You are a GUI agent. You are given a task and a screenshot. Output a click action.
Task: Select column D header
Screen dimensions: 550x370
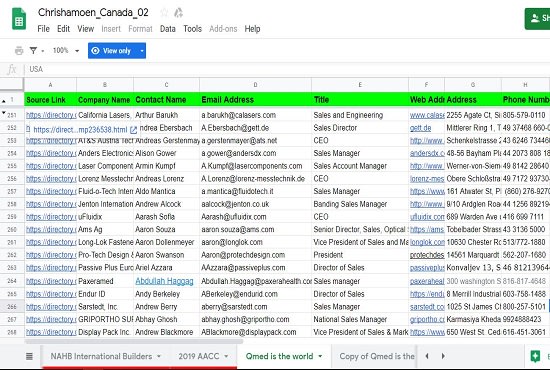tap(255, 85)
